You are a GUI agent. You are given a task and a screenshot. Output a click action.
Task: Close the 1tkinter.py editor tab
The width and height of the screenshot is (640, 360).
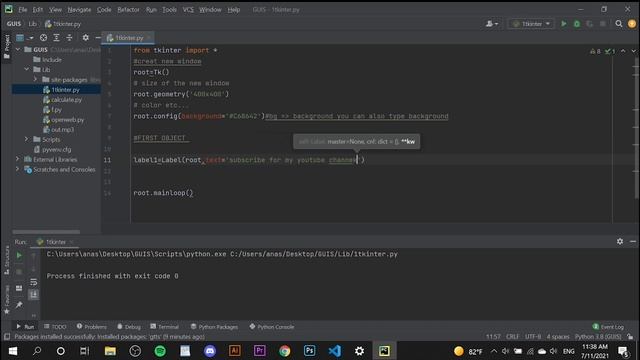point(149,38)
